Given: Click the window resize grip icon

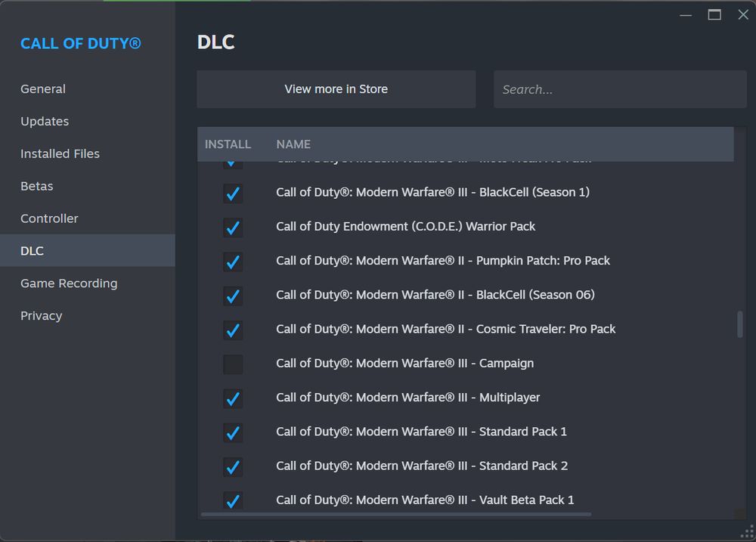Looking at the screenshot, I should click(748, 532).
